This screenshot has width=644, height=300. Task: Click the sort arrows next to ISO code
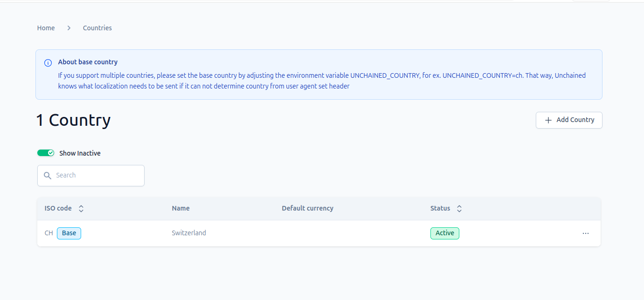tap(81, 209)
